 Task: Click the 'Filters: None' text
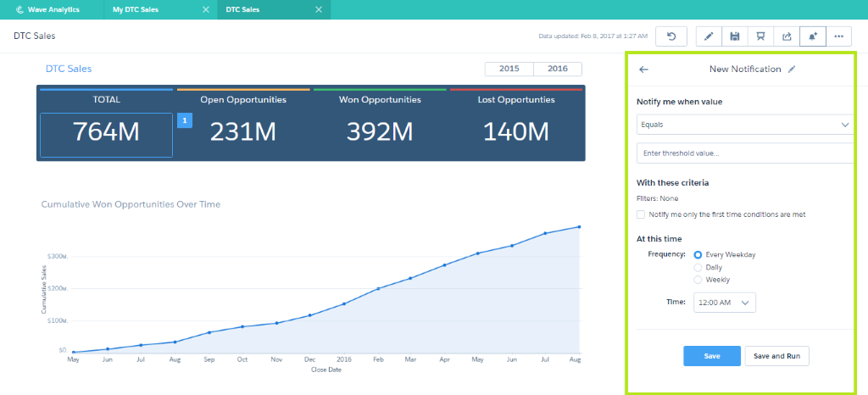click(x=657, y=198)
